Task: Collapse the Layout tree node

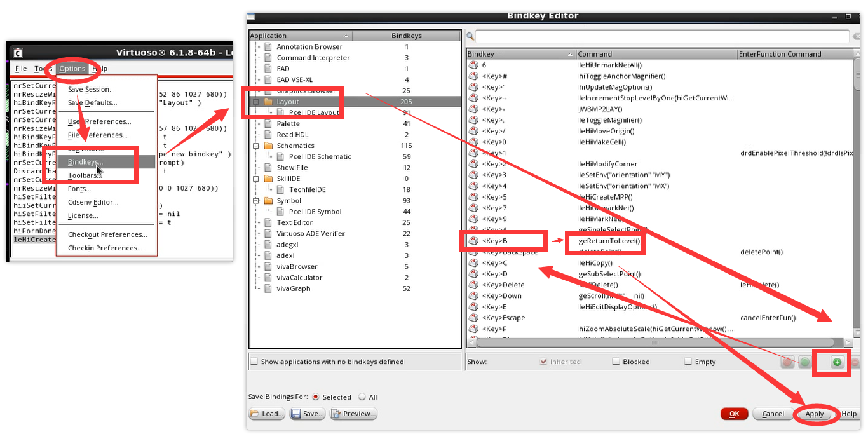Action: pyautogui.click(x=256, y=102)
